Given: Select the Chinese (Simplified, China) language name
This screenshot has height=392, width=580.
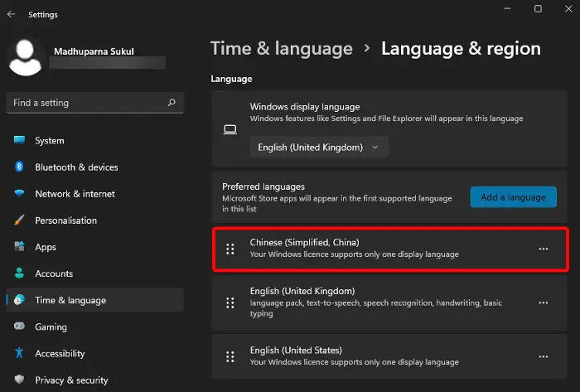Looking at the screenshot, I should [304, 243].
